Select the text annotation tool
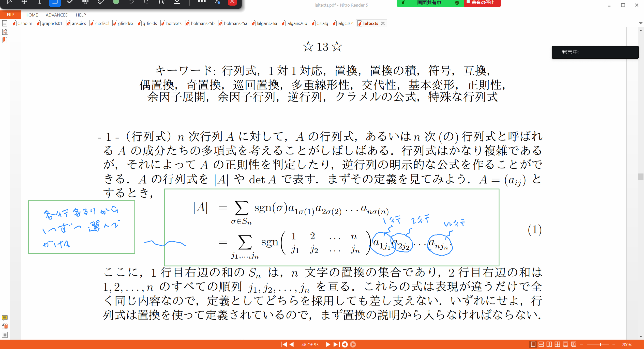Image resolution: width=644 pixels, height=349 pixels. click(x=39, y=2)
